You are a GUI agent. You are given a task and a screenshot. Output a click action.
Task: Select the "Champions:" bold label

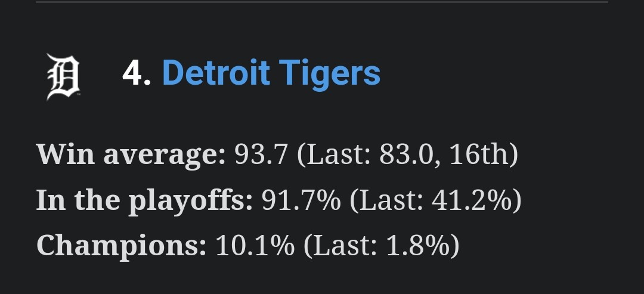[x=121, y=245]
